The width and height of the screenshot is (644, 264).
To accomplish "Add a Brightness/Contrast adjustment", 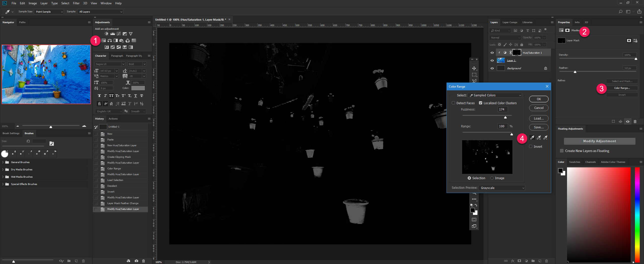I will coord(107,34).
